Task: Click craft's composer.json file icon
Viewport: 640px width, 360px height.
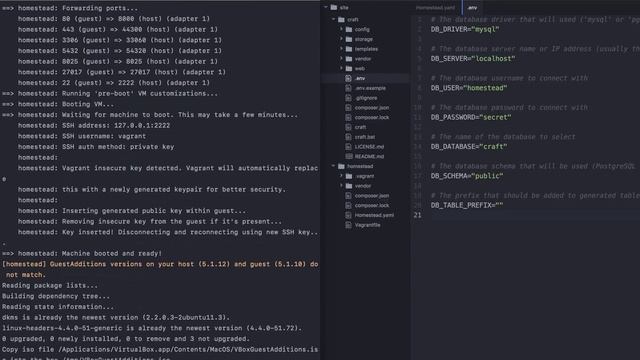Action: (x=348, y=107)
